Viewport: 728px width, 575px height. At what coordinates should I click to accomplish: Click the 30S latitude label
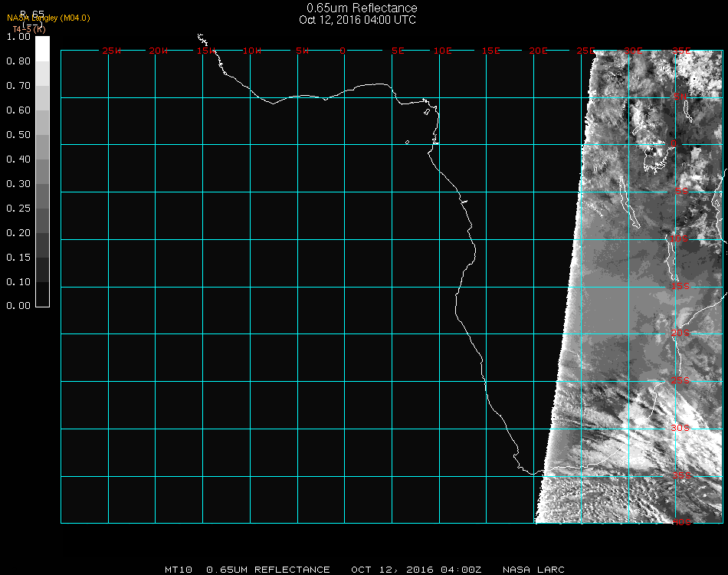click(680, 428)
